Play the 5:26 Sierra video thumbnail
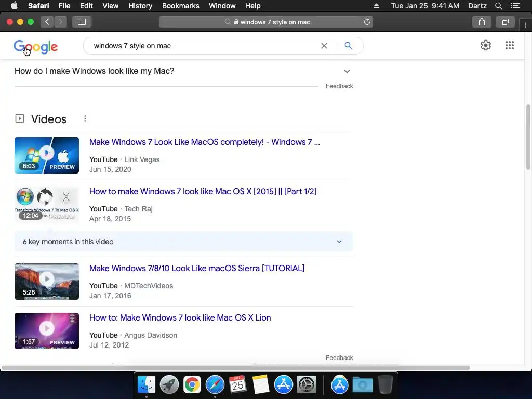 (x=47, y=282)
